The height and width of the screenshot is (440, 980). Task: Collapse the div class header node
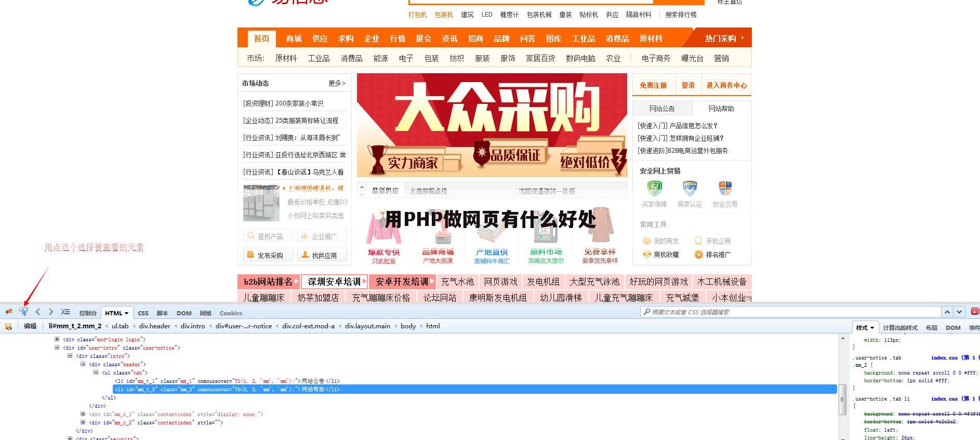[83, 364]
